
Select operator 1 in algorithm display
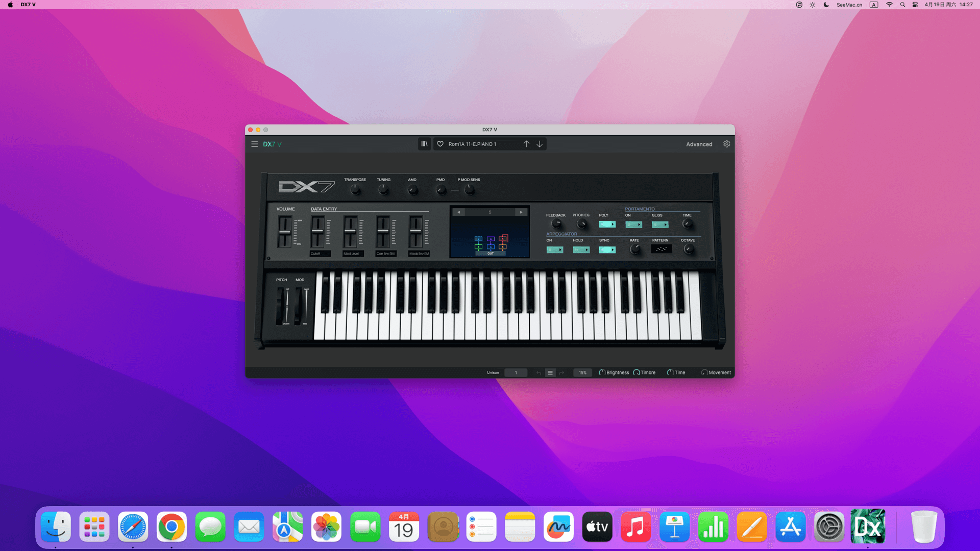coord(478,247)
